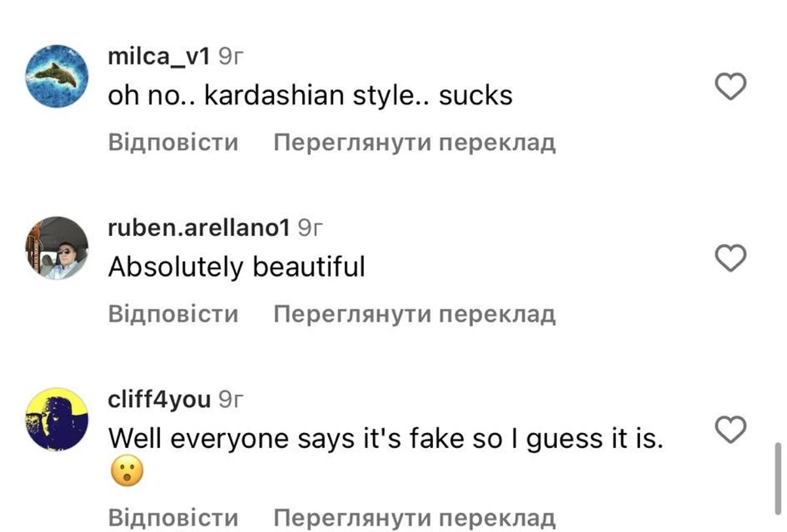Open milca_v1's dolphin profile picture

coord(56,76)
